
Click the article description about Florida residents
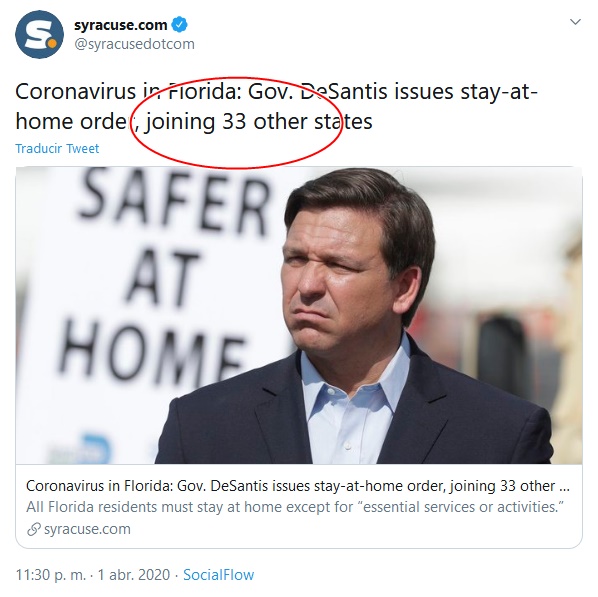[295, 507]
